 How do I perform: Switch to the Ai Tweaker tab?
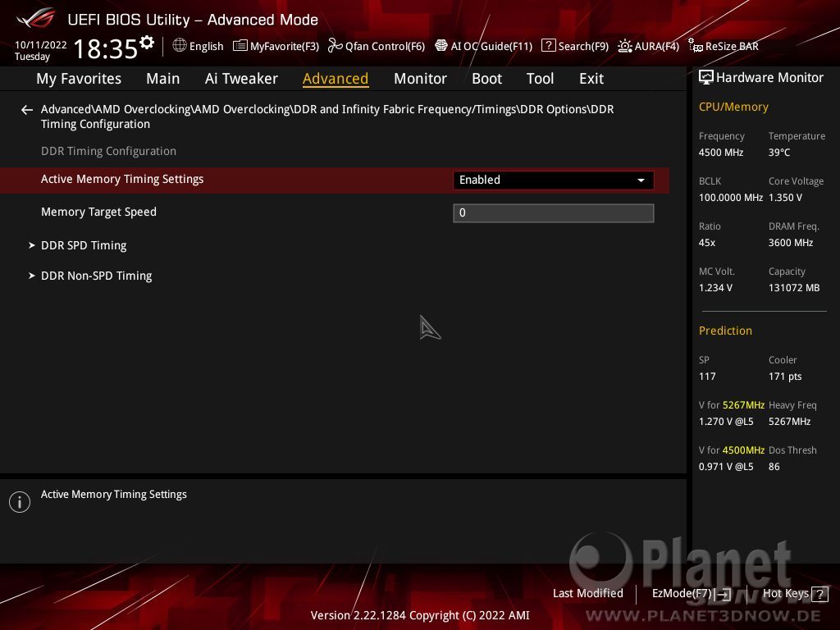(241, 79)
